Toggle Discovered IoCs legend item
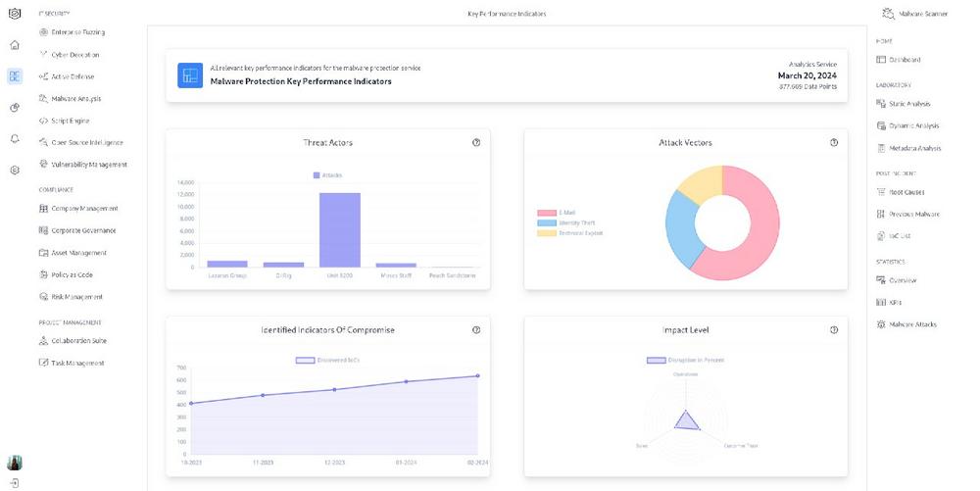 [327, 360]
